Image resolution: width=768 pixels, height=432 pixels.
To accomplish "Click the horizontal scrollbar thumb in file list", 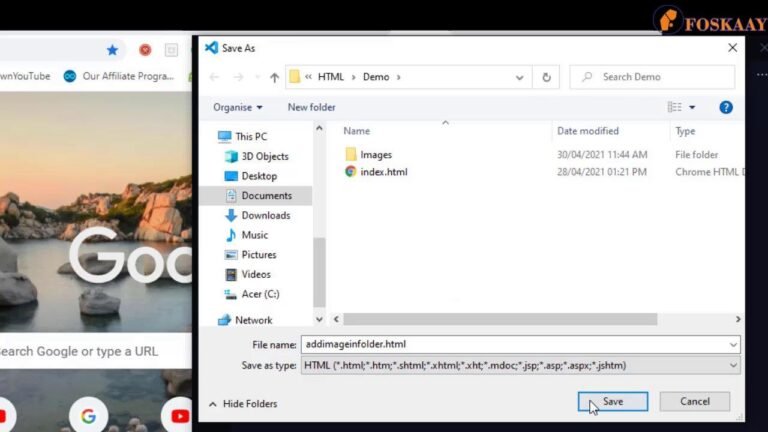I will point(500,319).
